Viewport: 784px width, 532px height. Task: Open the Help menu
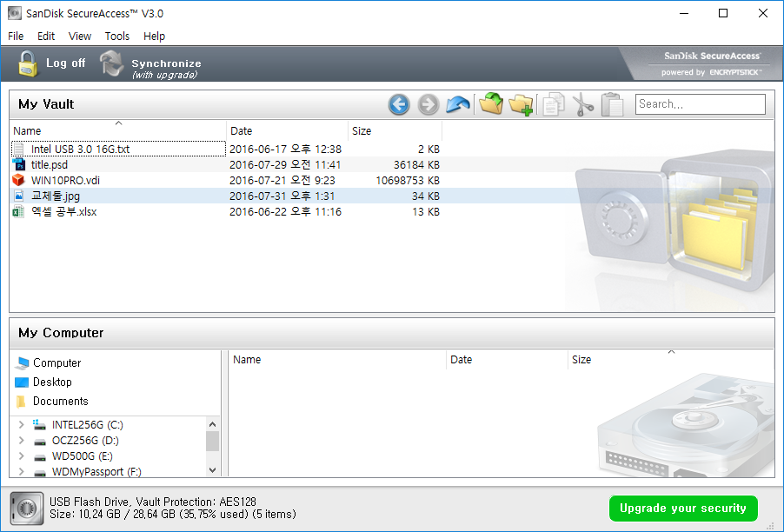154,36
